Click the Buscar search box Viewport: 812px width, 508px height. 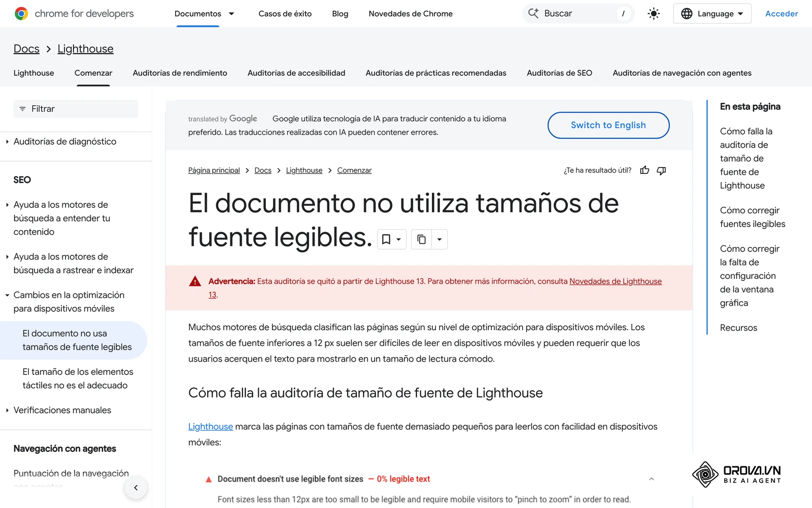pyautogui.click(x=578, y=14)
